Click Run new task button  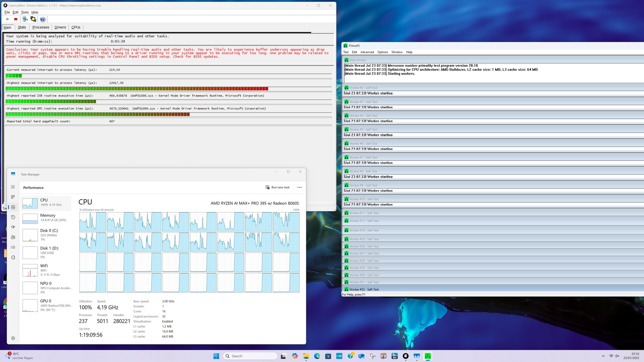(277, 187)
